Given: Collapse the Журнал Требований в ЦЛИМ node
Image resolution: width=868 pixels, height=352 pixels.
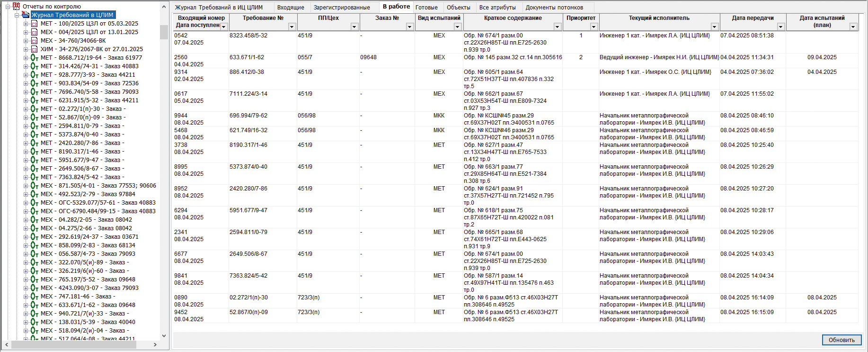Looking at the screenshot, I should [17, 15].
